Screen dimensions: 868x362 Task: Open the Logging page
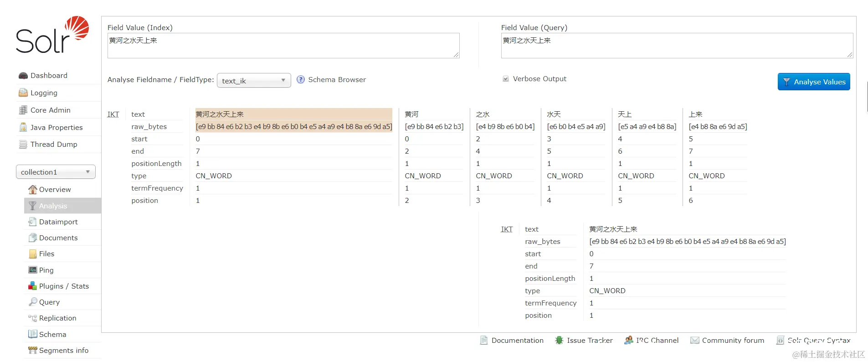point(44,93)
